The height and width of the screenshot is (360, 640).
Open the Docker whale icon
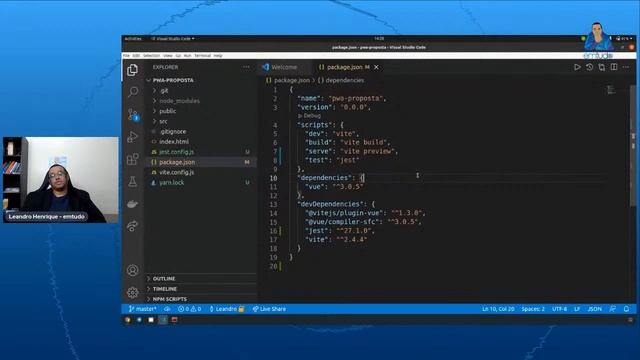tap(132, 204)
